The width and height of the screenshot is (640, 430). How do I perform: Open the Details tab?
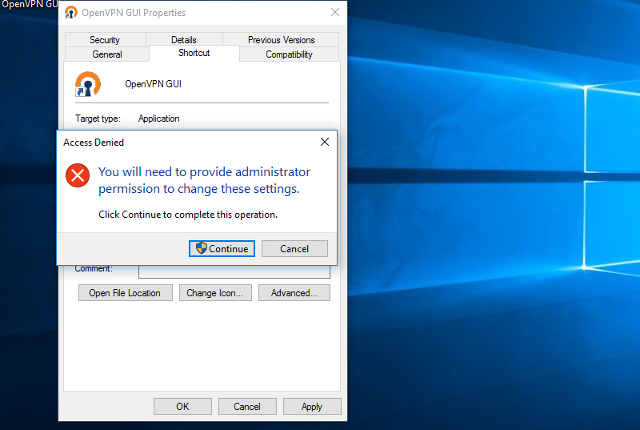click(x=184, y=40)
